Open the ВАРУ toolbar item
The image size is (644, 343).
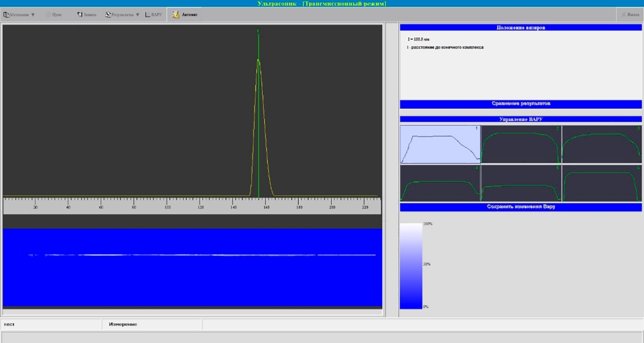[x=153, y=14]
